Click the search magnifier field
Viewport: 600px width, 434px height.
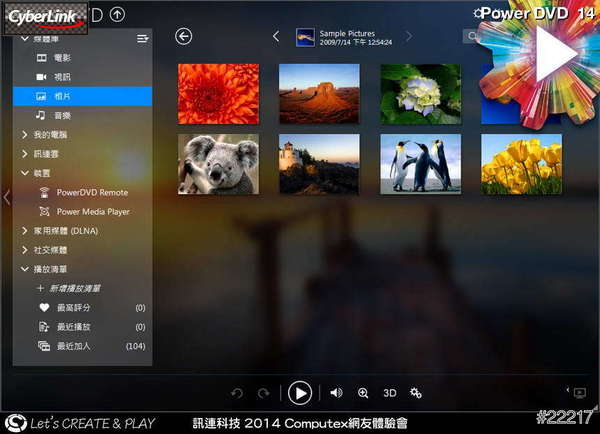click(472, 36)
